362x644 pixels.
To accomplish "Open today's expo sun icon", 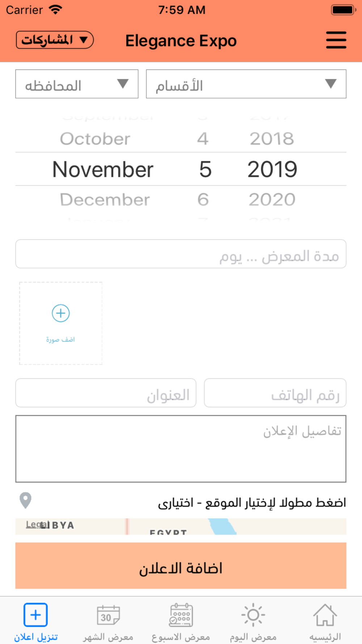I will (x=253, y=615).
